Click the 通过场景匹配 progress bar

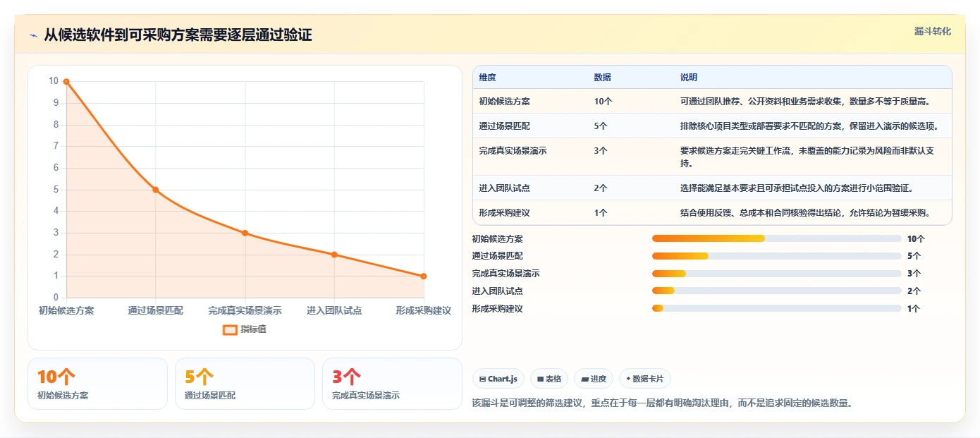[777, 256]
